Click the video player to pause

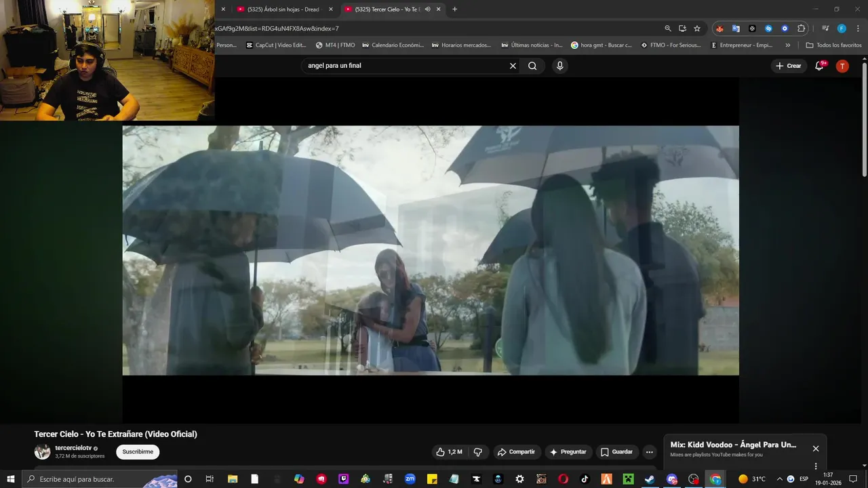pyautogui.click(x=431, y=250)
